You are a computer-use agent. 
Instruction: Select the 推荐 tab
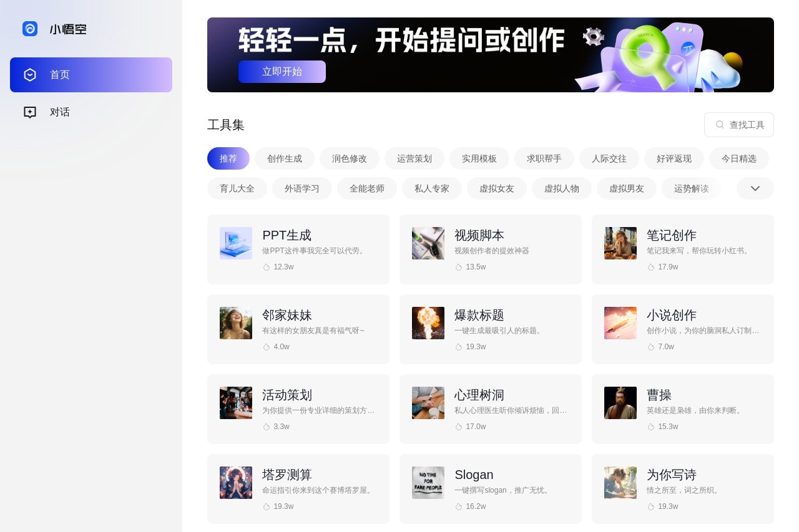click(228, 158)
